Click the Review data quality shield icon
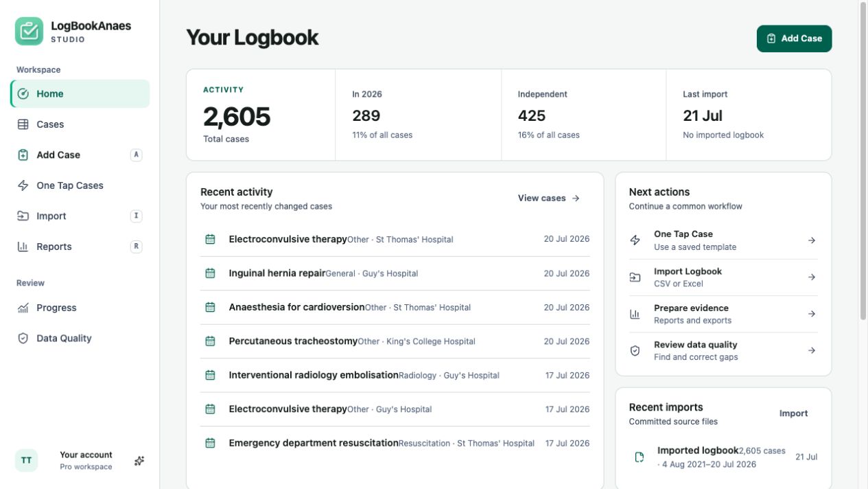The width and height of the screenshot is (868, 489). tap(635, 351)
